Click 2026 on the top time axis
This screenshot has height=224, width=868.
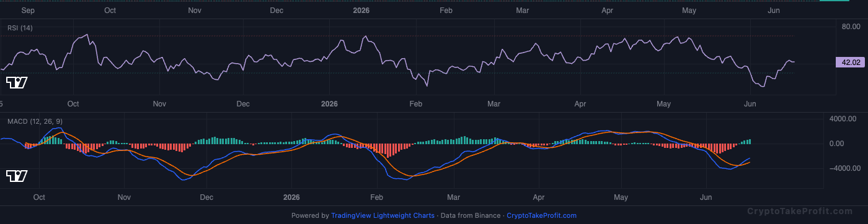361,11
